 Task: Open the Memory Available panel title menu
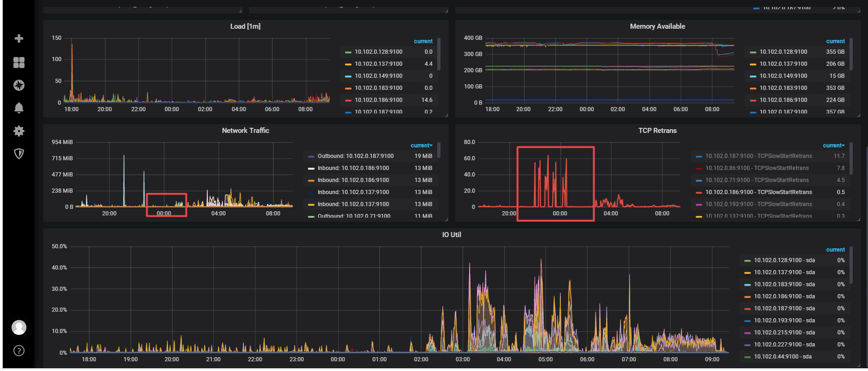point(657,26)
